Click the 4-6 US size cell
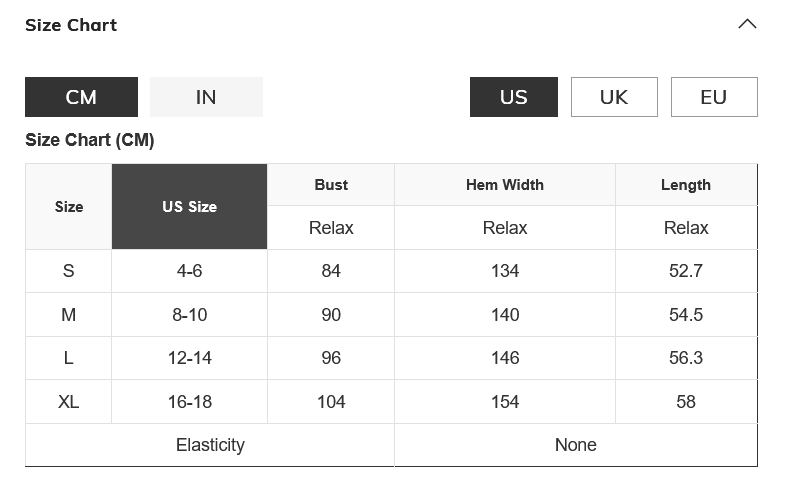The width and height of the screenshot is (810, 480). click(x=189, y=271)
